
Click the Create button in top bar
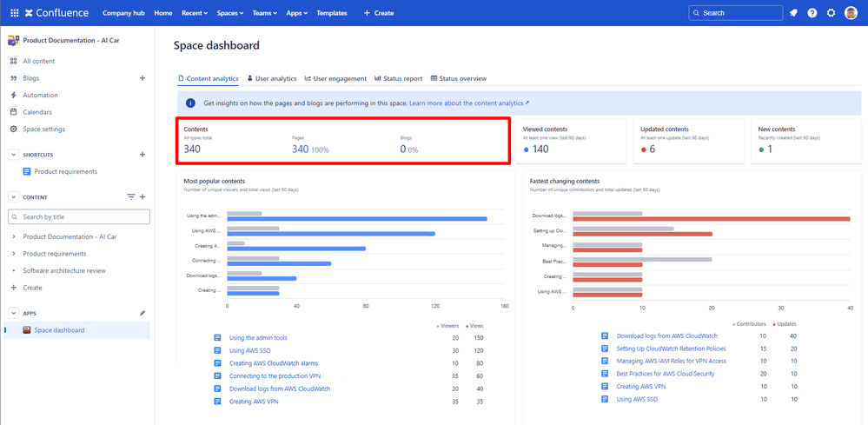379,13
